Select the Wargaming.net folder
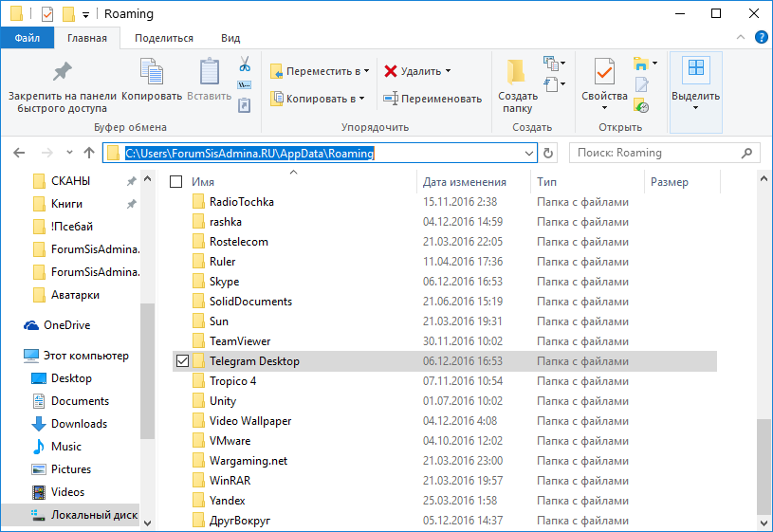The height and width of the screenshot is (532, 773). tap(445, 461)
